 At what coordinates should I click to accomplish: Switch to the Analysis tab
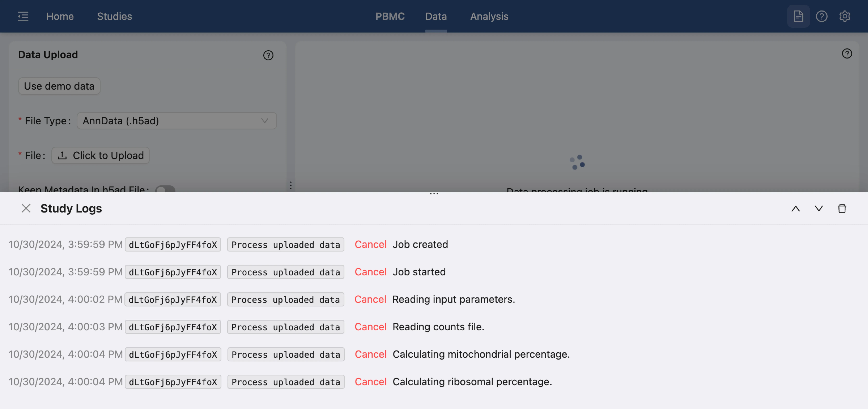coord(489,16)
